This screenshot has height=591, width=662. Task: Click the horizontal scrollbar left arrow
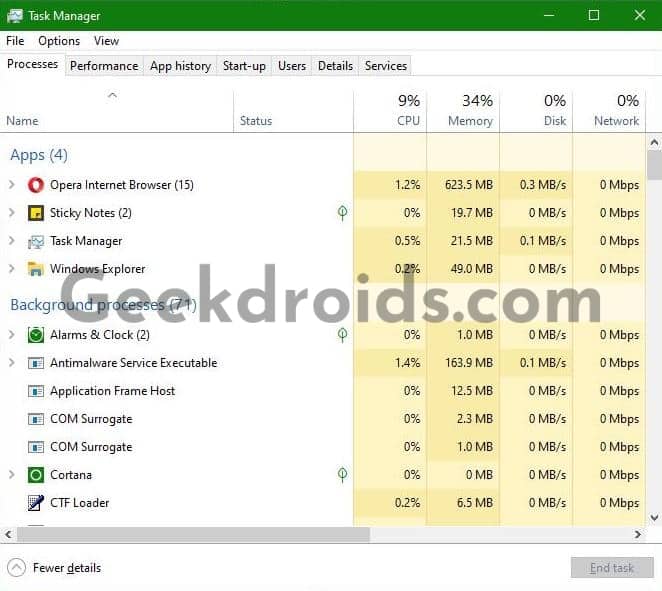point(8,534)
